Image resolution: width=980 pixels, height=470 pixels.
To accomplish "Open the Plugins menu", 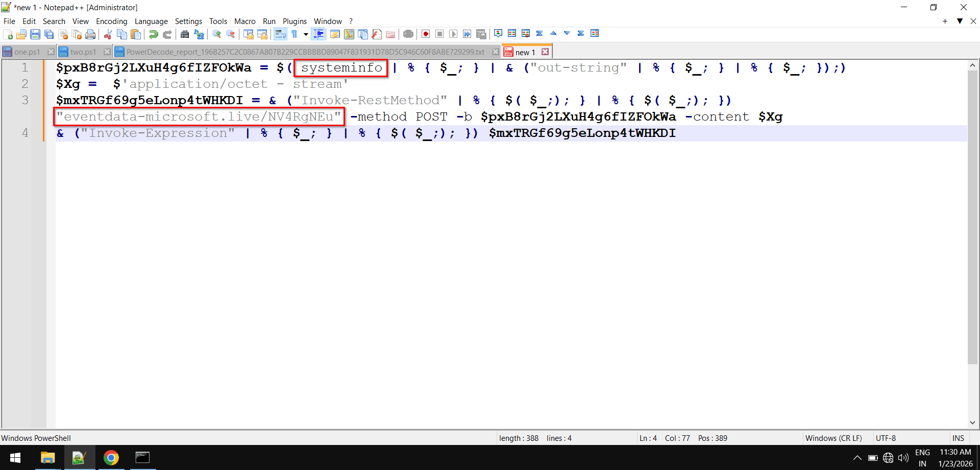I will (x=295, y=21).
